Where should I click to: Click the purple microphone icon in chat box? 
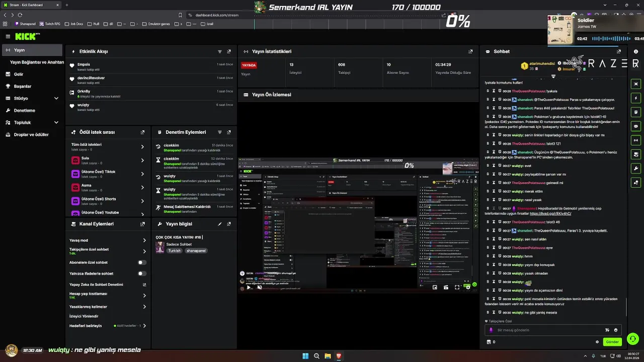coord(492,330)
